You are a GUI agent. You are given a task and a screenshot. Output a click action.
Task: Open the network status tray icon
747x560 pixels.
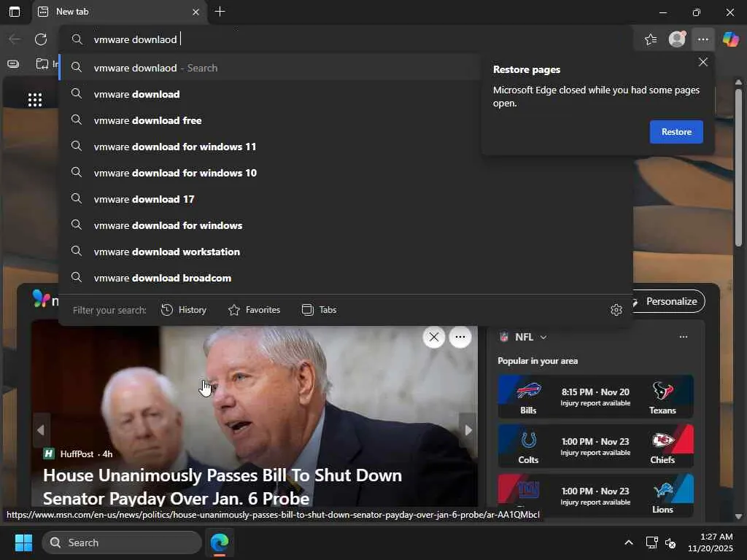(651, 542)
